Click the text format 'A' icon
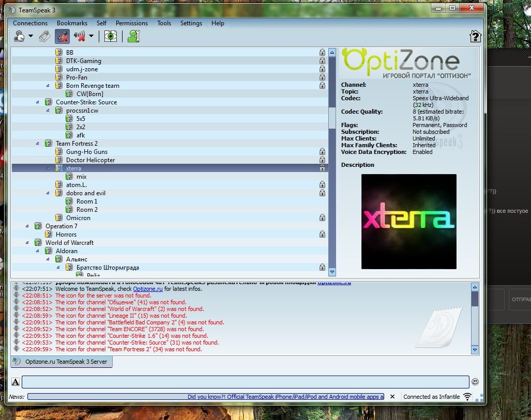This screenshot has height=420, width=531. pos(16,382)
